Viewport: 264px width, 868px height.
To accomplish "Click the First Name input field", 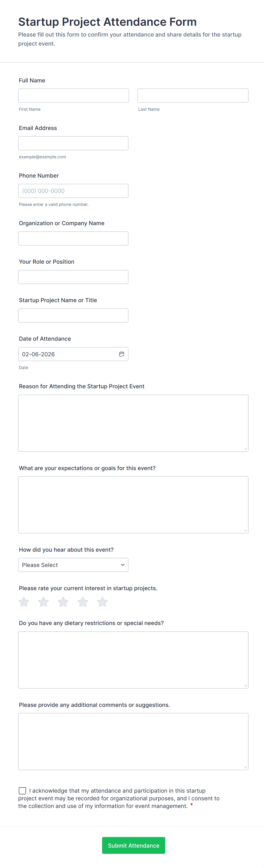I will click(74, 96).
